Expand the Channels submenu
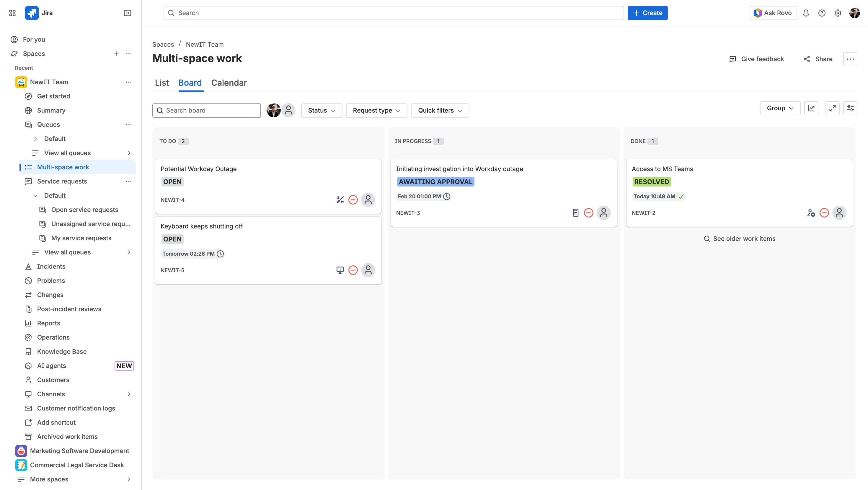 [x=129, y=394]
